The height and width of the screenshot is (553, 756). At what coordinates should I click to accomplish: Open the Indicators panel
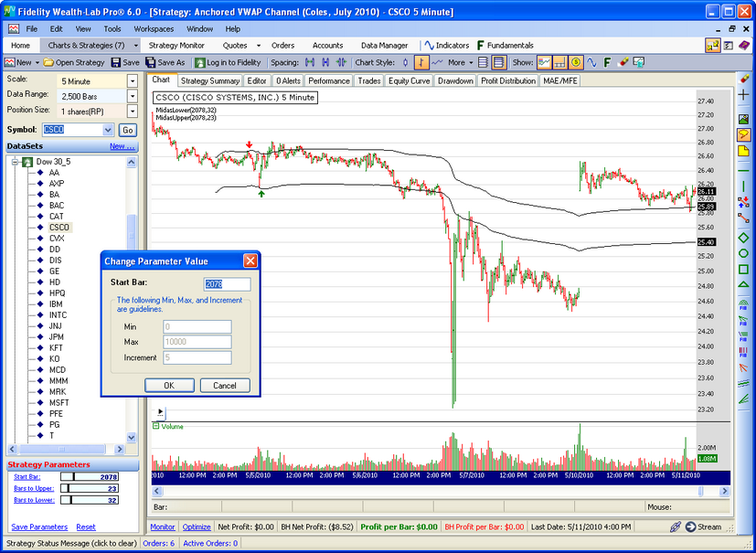point(445,45)
